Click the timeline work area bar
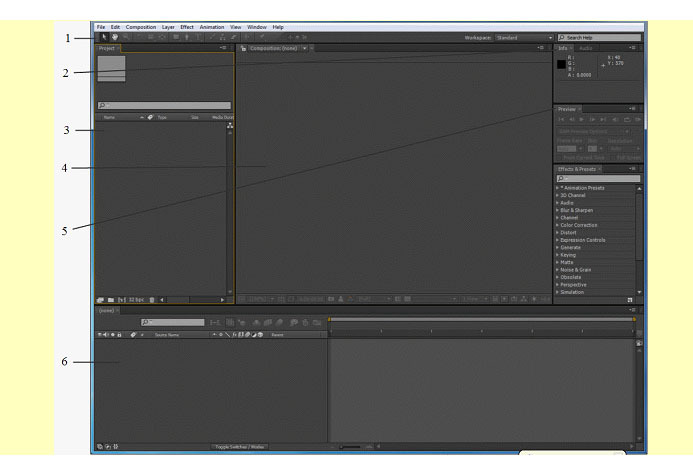This screenshot has width=693, height=468. point(482,319)
